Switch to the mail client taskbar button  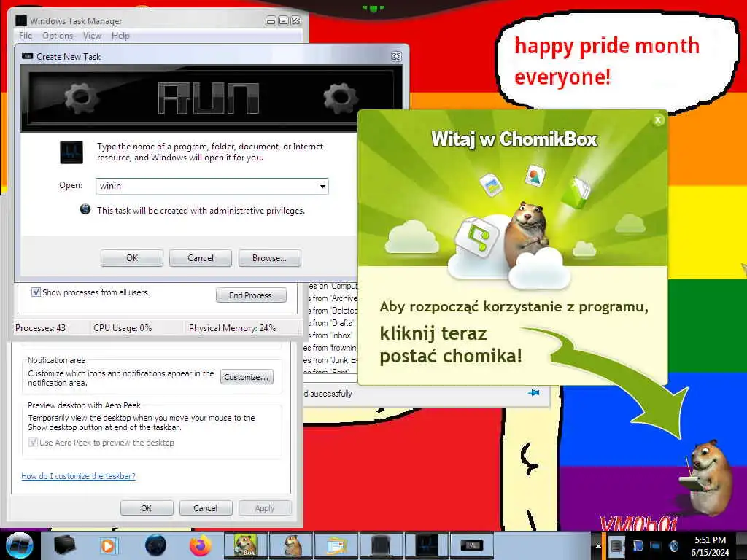(337, 545)
